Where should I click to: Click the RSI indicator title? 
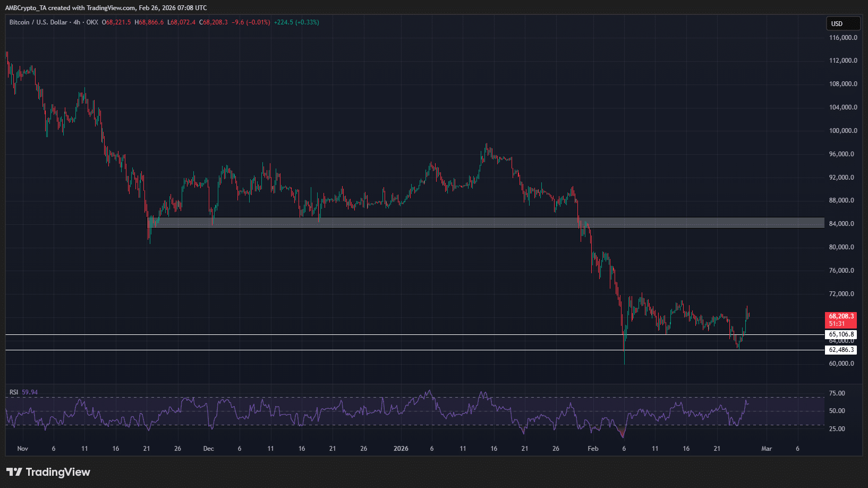pyautogui.click(x=14, y=392)
